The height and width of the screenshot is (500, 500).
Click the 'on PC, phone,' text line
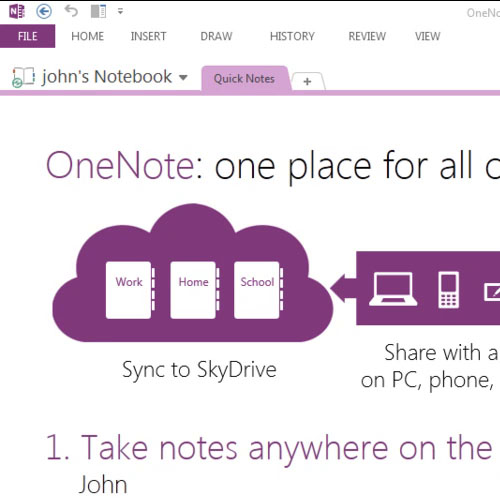[427, 380]
